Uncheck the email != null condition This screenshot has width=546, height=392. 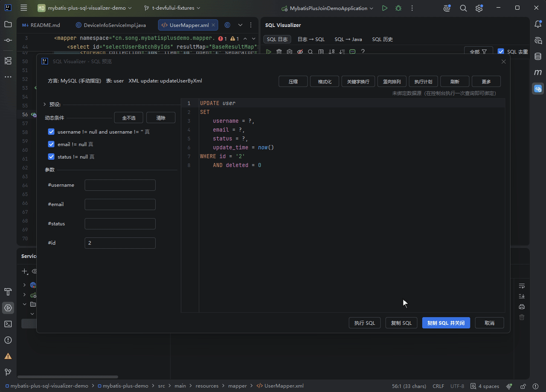pyautogui.click(x=51, y=144)
